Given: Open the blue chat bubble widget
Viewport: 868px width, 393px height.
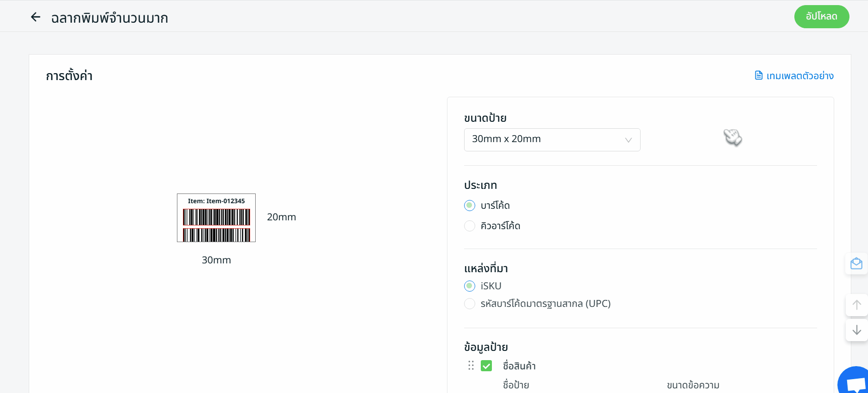Looking at the screenshot, I should [855, 382].
